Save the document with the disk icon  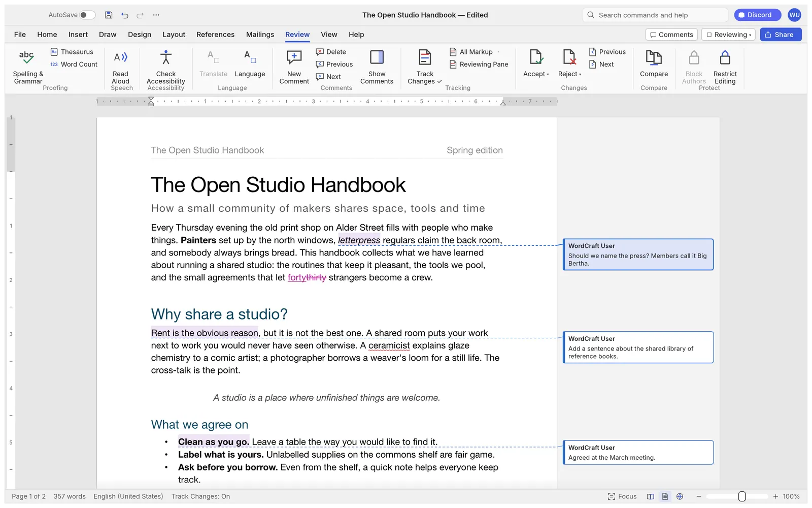(109, 15)
